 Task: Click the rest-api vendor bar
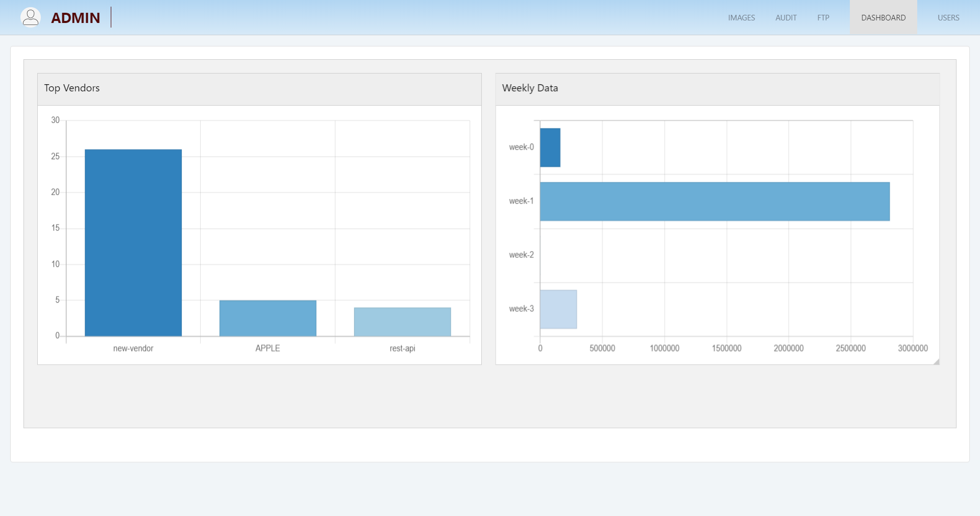pyautogui.click(x=402, y=322)
